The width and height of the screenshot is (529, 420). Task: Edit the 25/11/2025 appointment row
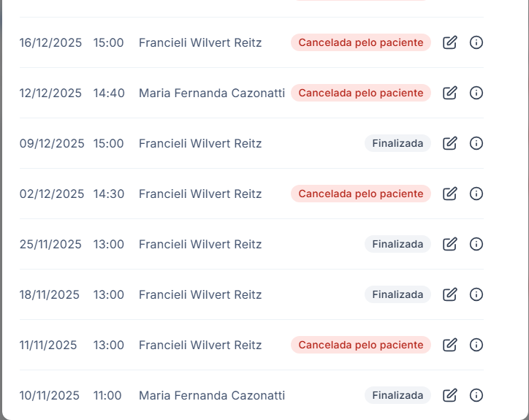point(450,244)
